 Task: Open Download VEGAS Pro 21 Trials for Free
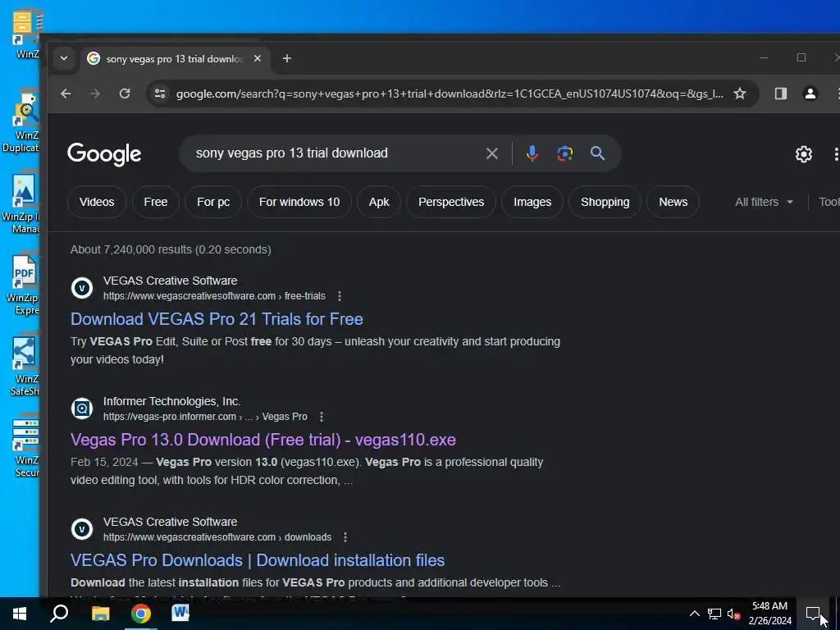(x=217, y=319)
